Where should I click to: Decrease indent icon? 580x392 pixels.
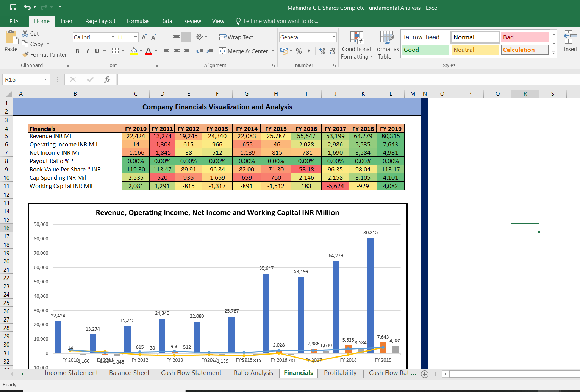200,51
